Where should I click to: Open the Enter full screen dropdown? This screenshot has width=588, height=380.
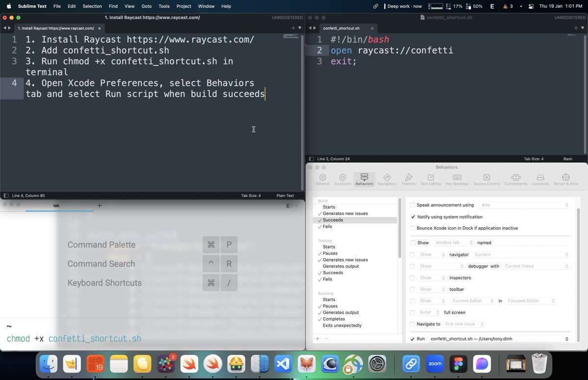(429, 312)
